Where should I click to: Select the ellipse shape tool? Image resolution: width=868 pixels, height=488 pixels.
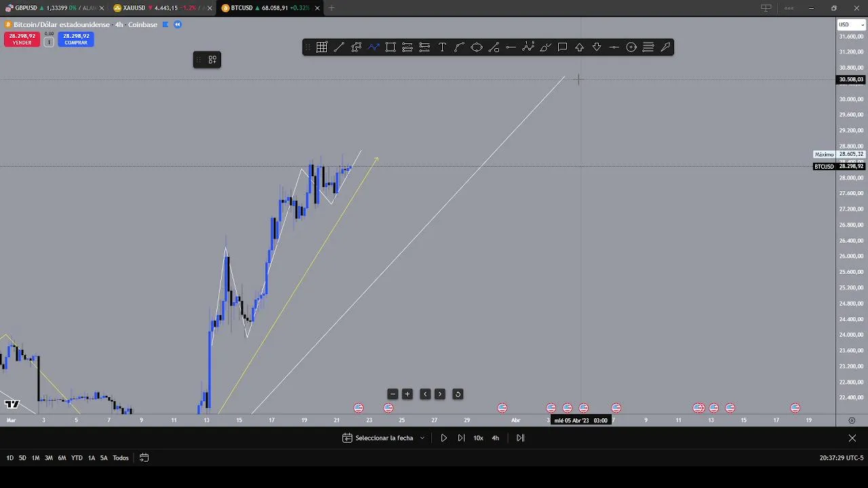(x=477, y=47)
